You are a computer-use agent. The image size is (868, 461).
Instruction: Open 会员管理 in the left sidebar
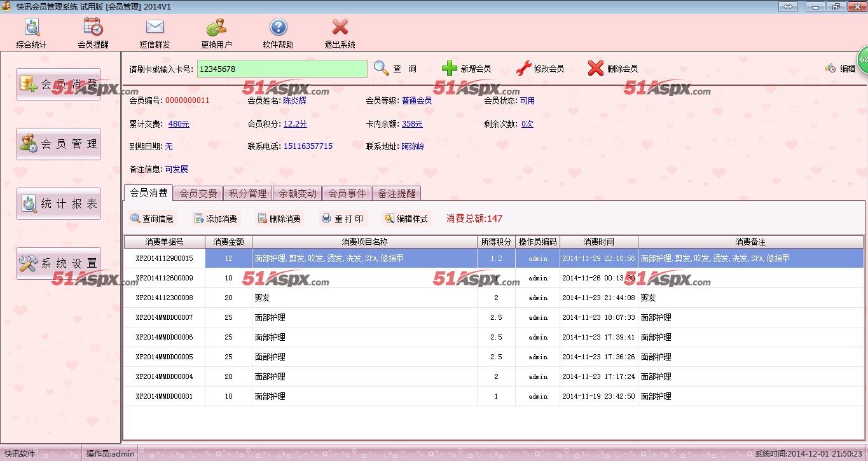coord(59,144)
